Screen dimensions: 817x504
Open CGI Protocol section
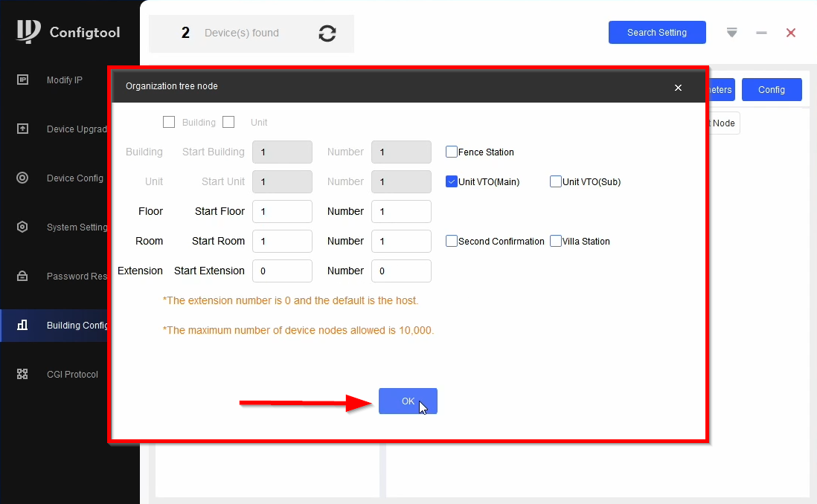point(72,375)
